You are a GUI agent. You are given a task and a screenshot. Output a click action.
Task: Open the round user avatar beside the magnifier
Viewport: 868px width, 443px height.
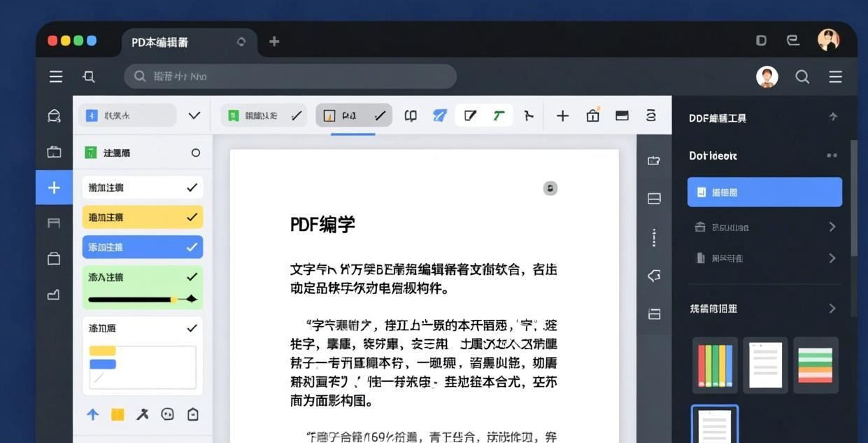pos(767,77)
